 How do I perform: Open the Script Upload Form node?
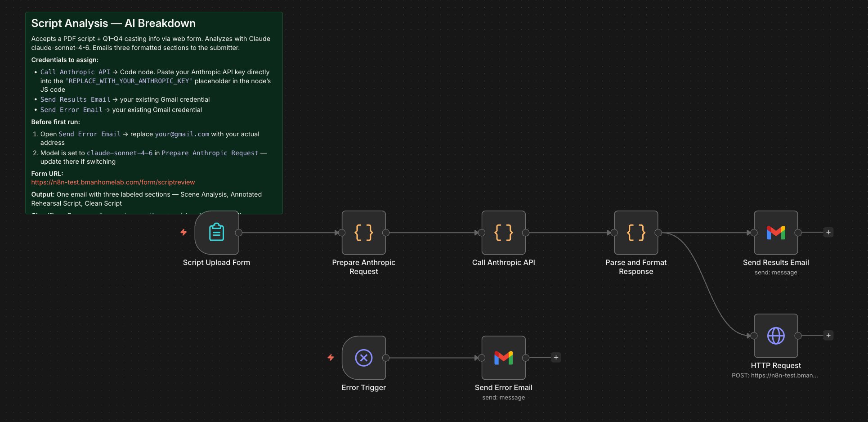[x=216, y=233]
